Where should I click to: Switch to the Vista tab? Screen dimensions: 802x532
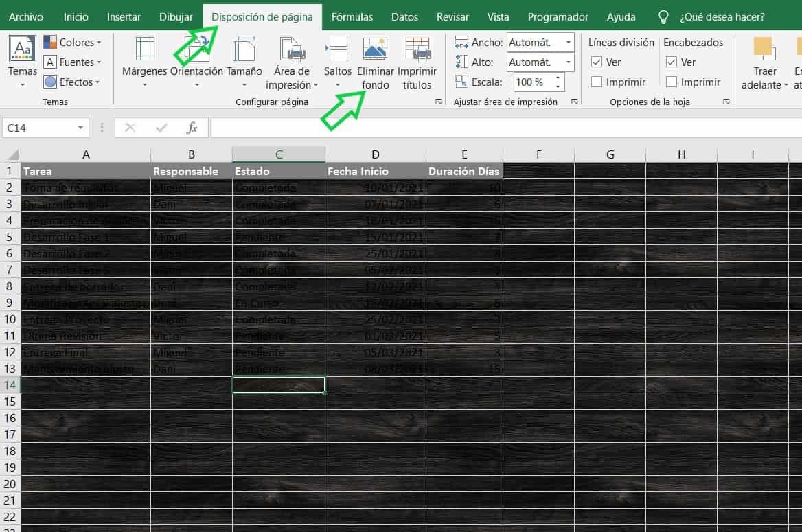(498, 17)
